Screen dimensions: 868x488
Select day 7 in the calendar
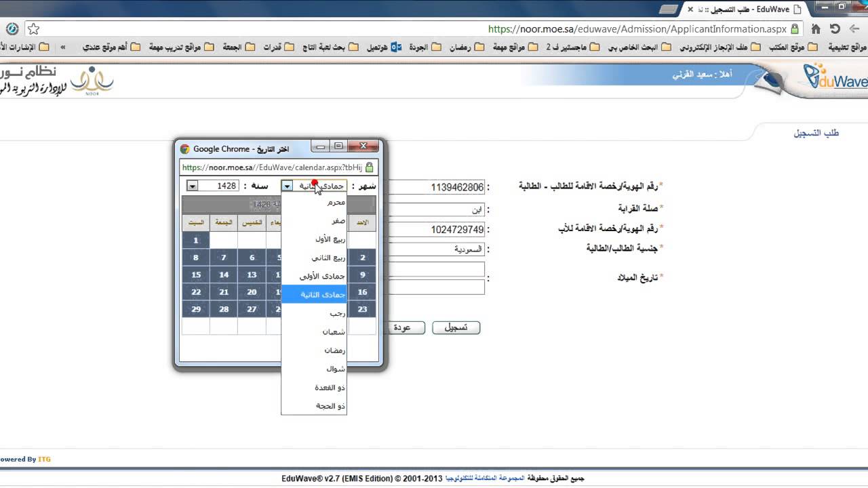pos(224,258)
